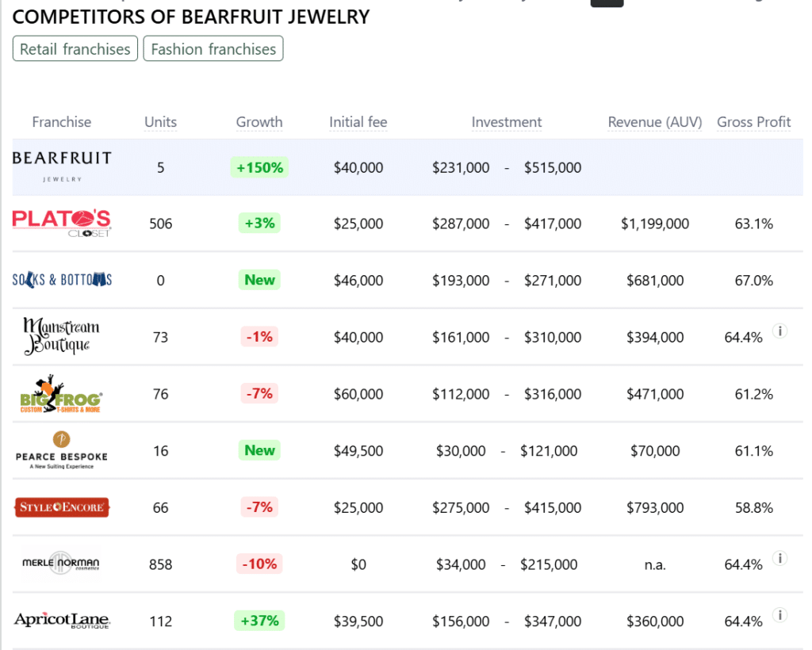Click Pearce Bespoke New growth badge
Image resolution: width=812 pixels, height=650 pixels.
(259, 450)
